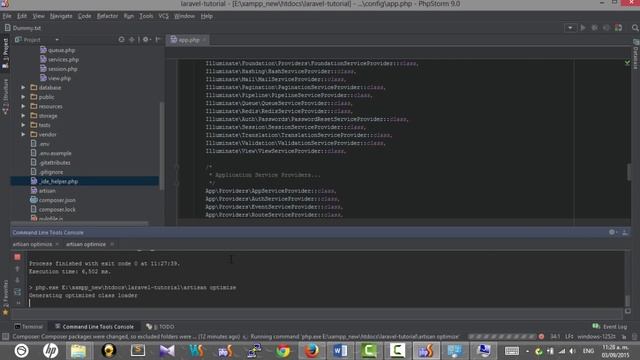The width and height of the screenshot is (640, 360).
Task: Switch to the first artisan optimize console tab
Action: pyautogui.click(x=32, y=244)
